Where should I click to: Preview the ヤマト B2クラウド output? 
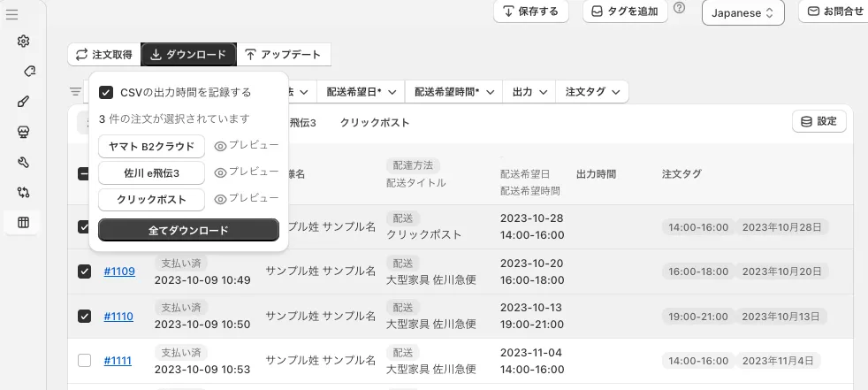click(247, 146)
